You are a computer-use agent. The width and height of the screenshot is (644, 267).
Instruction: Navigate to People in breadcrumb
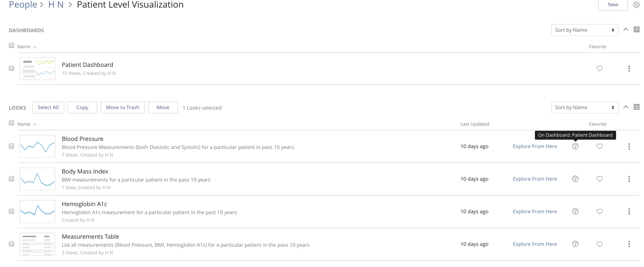coord(23,5)
